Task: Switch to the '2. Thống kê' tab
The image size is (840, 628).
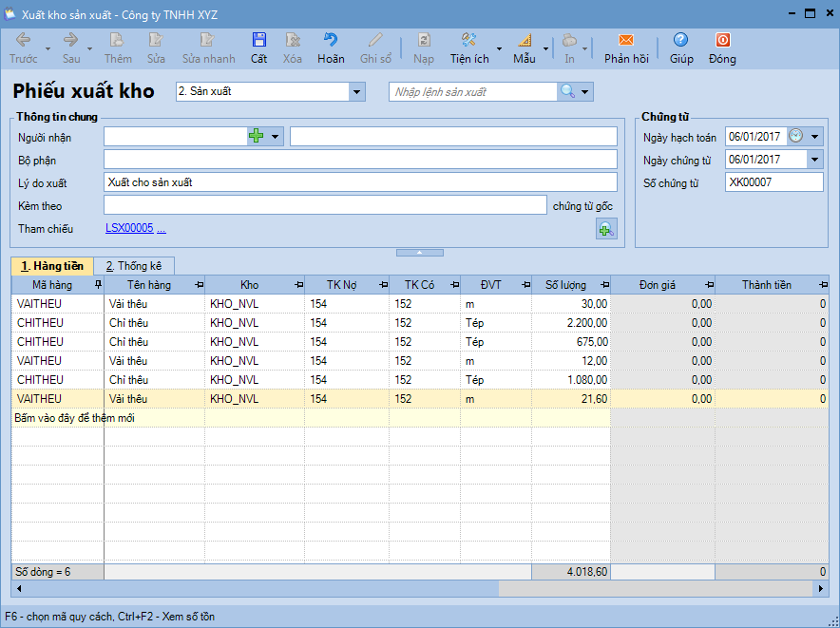Action: pyautogui.click(x=134, y=266)
